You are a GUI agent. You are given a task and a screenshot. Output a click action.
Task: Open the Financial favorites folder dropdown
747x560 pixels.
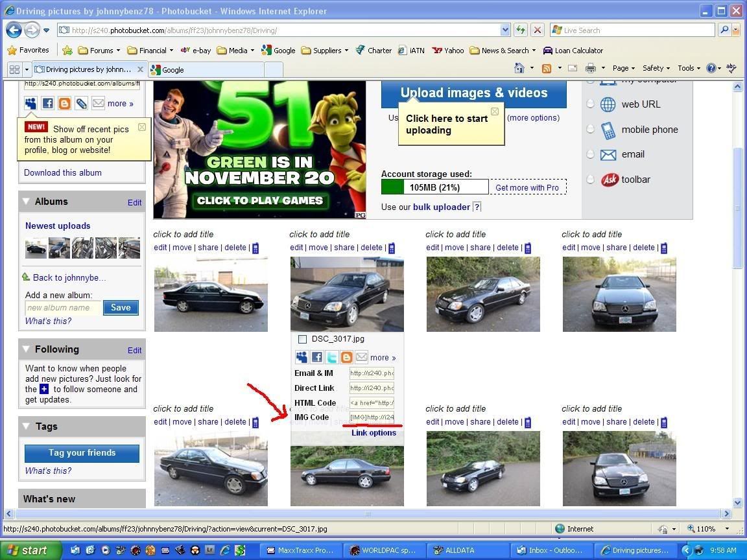(150, 51)
